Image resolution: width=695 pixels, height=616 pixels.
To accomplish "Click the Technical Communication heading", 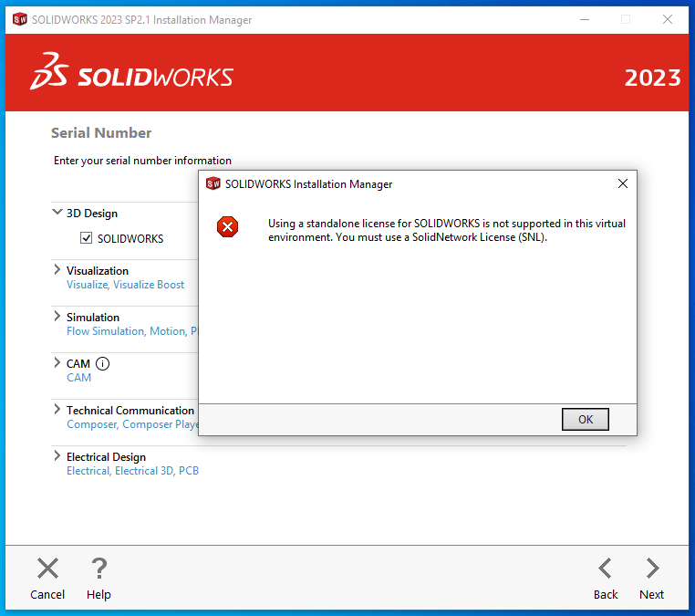I will [130, 411].
